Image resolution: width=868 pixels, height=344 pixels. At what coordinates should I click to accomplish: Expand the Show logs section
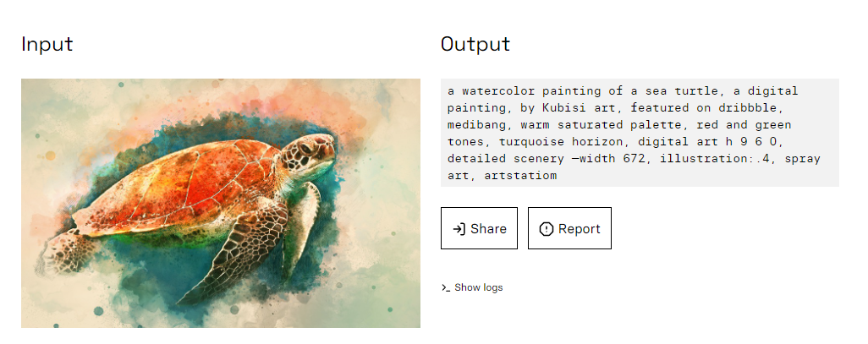coord(478,288)
